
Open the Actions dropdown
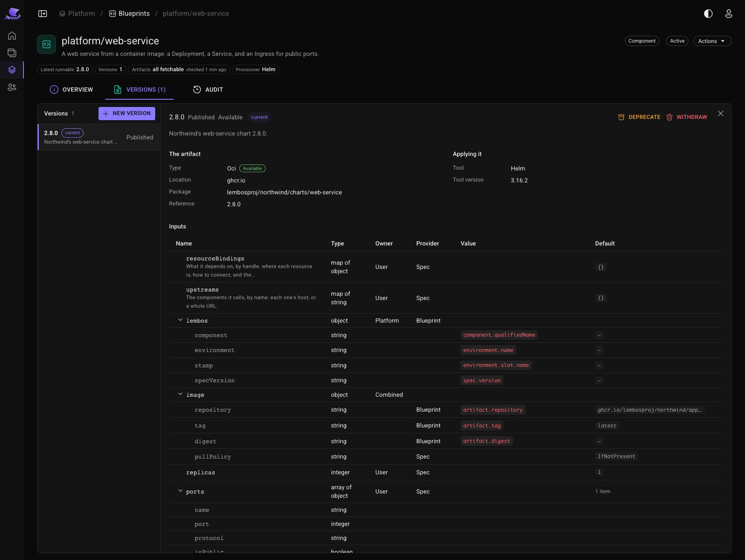[x=712, y=41]
